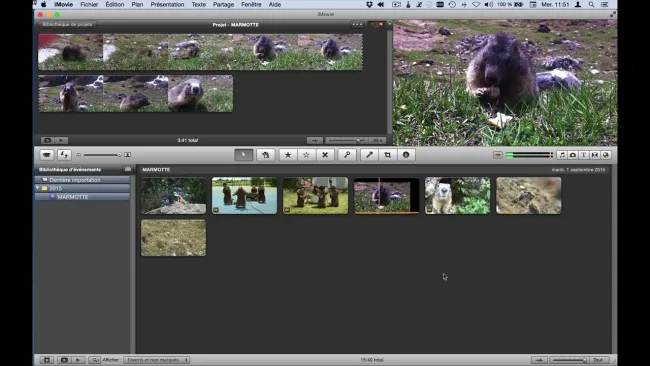Open the Fenêtre menu
This screenshot has width=650, height=366.
pos(251,5)
